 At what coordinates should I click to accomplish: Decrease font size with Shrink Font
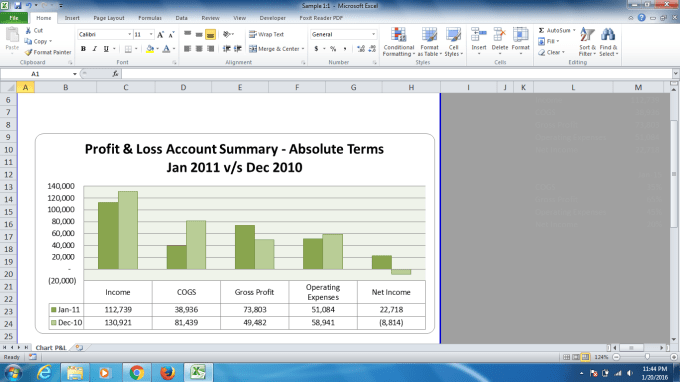(171, 34)
